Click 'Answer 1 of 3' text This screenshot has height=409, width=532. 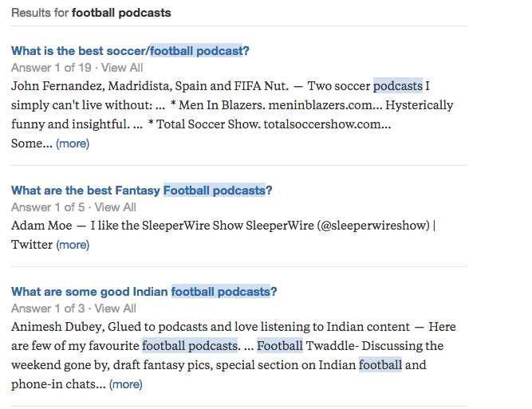tap(48, 309)
